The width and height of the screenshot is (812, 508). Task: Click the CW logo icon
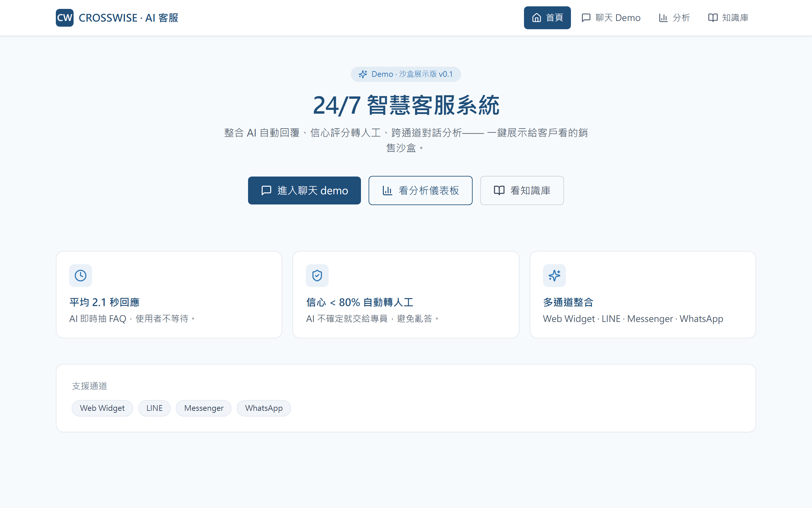pos(64,17)
